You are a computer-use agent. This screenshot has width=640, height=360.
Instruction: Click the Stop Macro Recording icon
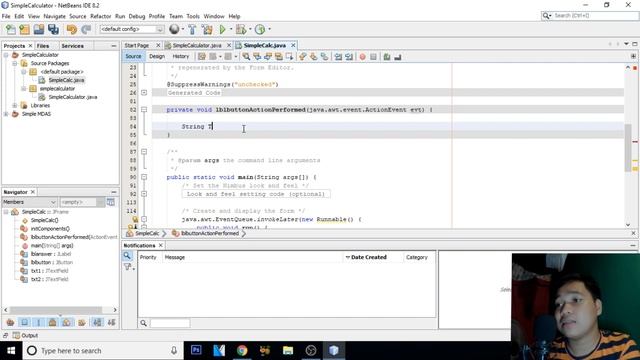pos(373,57)
